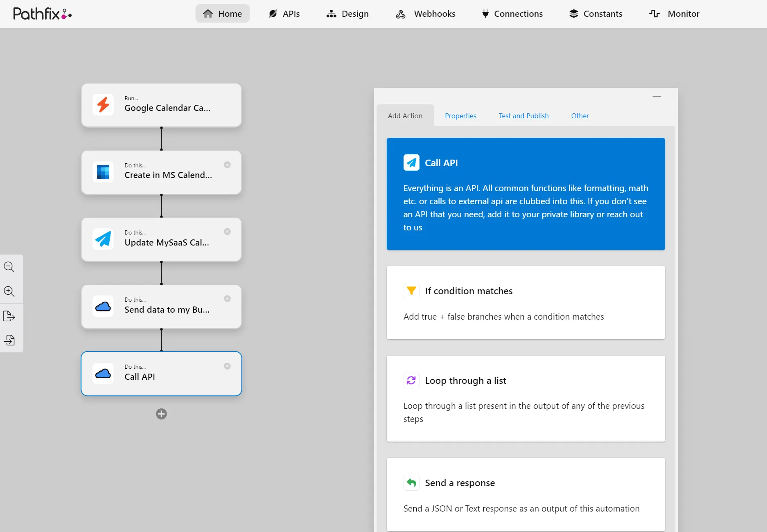Click the paper plane icon in Call API card
767x532 pixels.
pyautogui.click(x=411, y=162)
